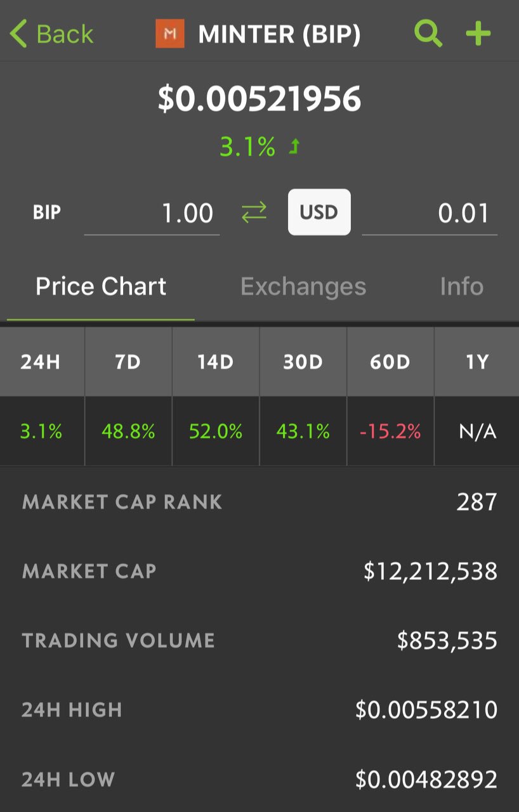Tap the orange Minter coin logo
The width and height of the screenshot is (519, 812).
click(169, 34)
